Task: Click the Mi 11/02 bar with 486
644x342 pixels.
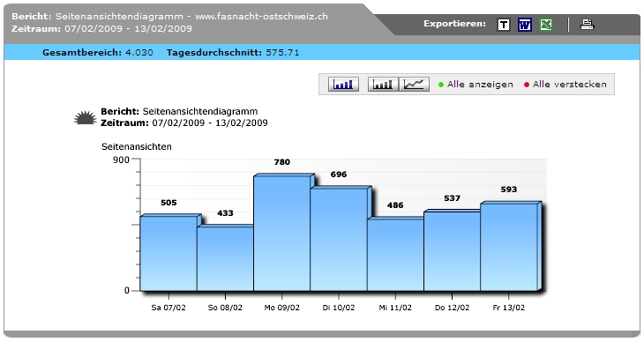Action: [395, 255]
